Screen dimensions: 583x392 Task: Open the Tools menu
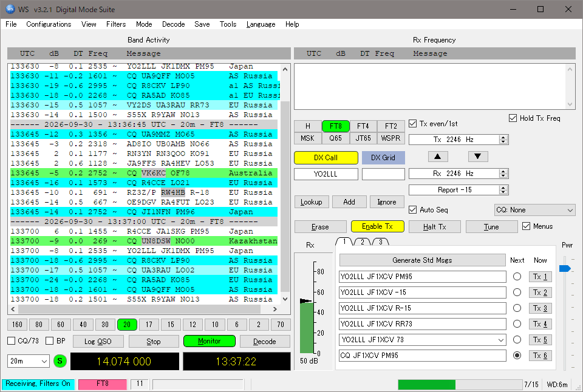[x=228, y=24]
